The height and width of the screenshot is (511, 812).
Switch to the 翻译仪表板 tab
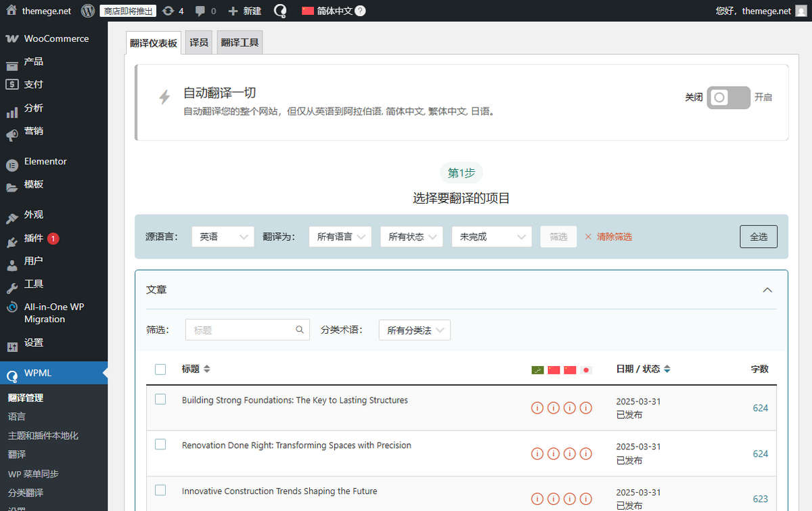(x=154, y=43)
